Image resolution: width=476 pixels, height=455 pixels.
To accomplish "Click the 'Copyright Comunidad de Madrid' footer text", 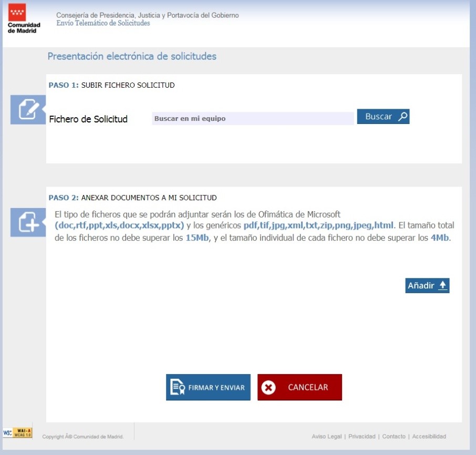I will 83,437.
